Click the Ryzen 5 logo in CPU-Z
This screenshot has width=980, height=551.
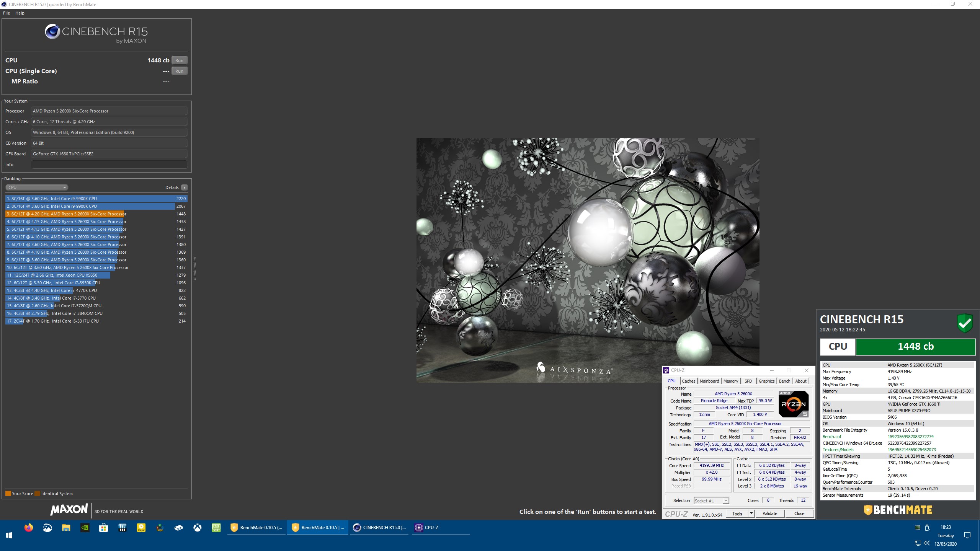(x=793, y=404)
